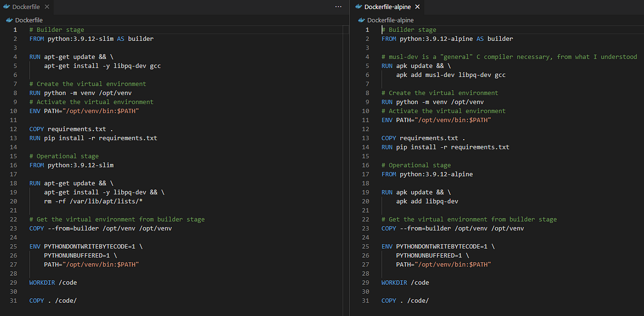Viewport: 644px width, 316px height.
Task: Place cursor on the WORKDIR /code line
Action: (x=53, y=282)
